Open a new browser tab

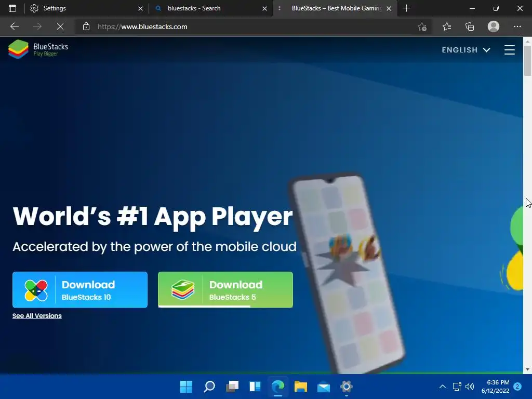(406, 8)
